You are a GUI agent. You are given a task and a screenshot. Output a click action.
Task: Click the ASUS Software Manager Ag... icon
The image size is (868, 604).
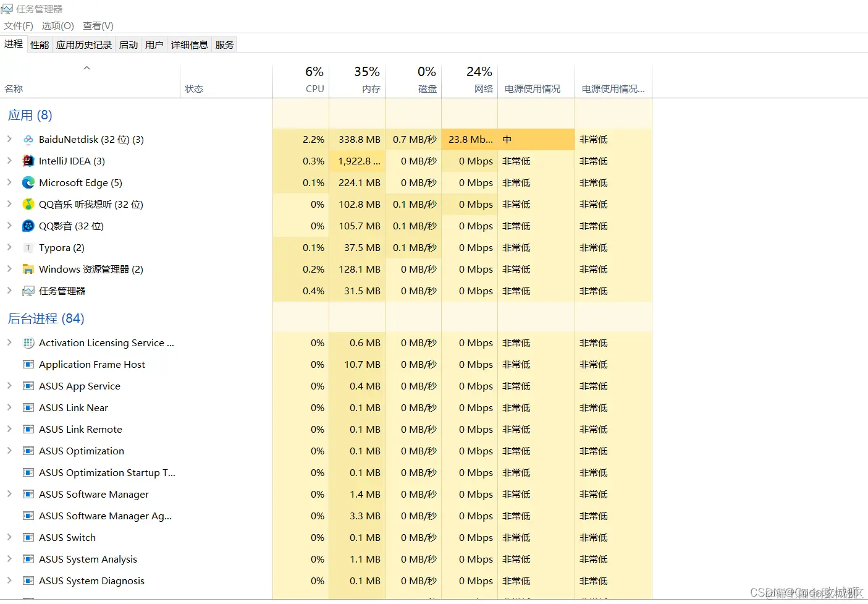(28, 516)
